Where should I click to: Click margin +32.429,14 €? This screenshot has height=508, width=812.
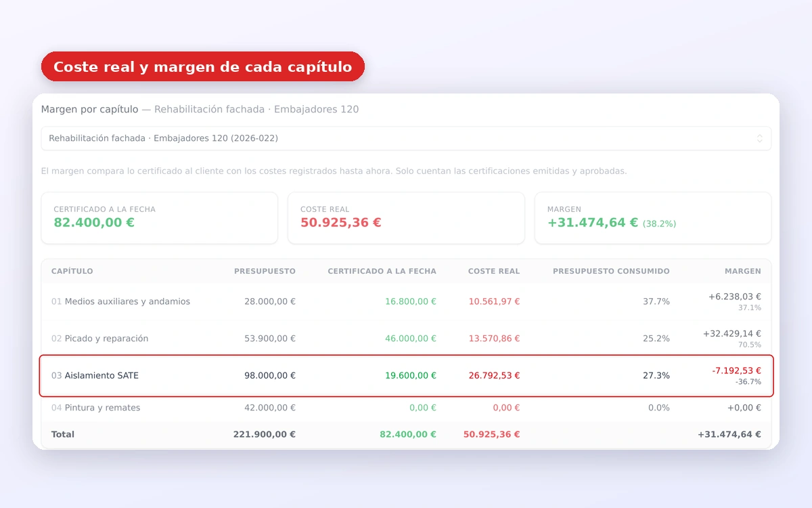click(x=732, y=333)
